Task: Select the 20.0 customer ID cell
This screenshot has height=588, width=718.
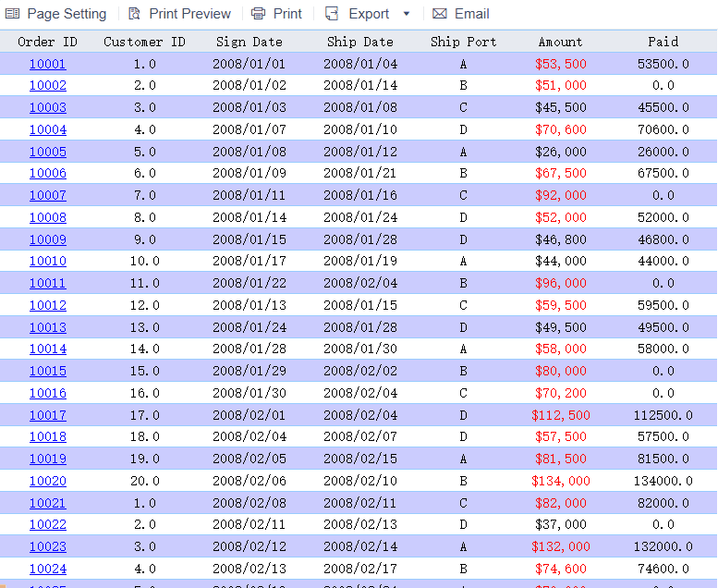Action: [145, 481]
